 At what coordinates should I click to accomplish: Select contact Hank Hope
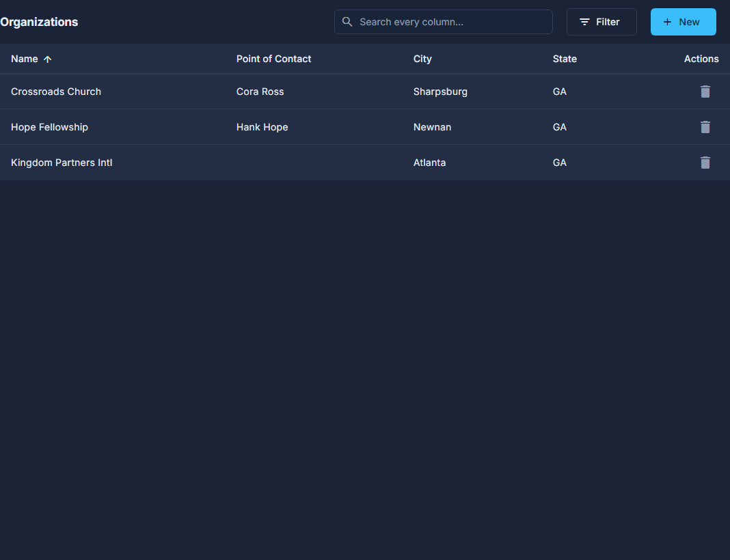[262, 127]
